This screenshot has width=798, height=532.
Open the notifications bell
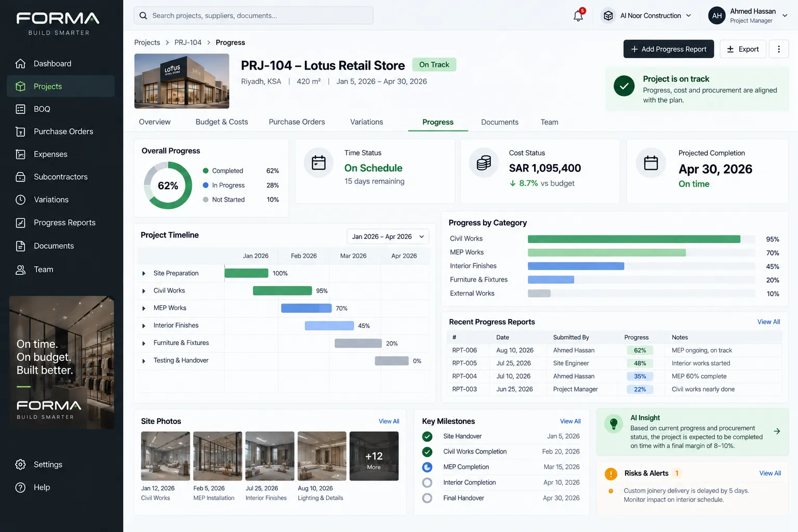click(x=578, y=16)
